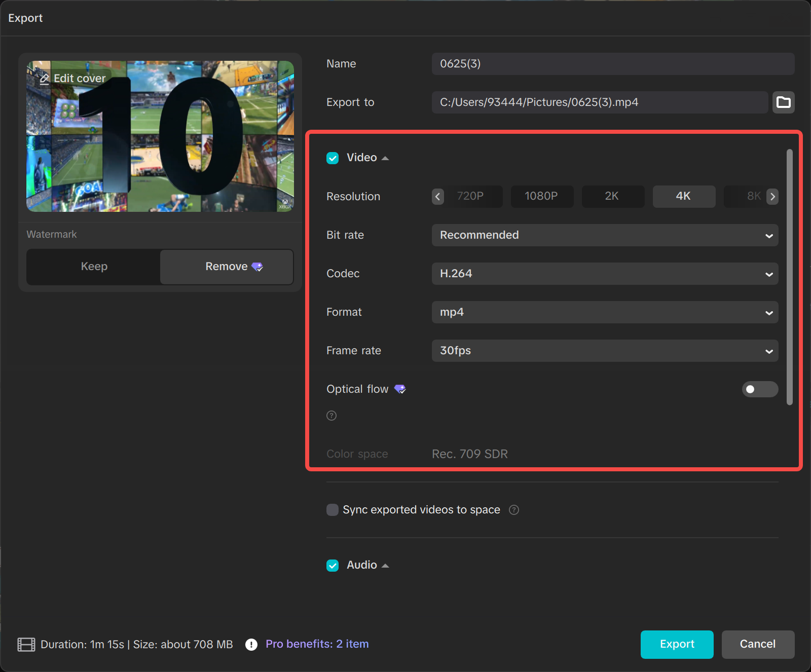Click the help icon beside Sync exported videos

click(513, 510)
